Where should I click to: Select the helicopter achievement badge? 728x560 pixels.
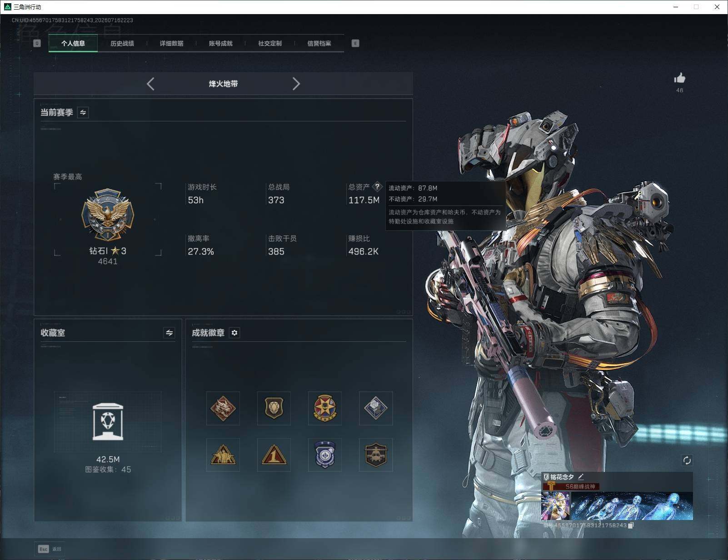click(x=376, y=455)
